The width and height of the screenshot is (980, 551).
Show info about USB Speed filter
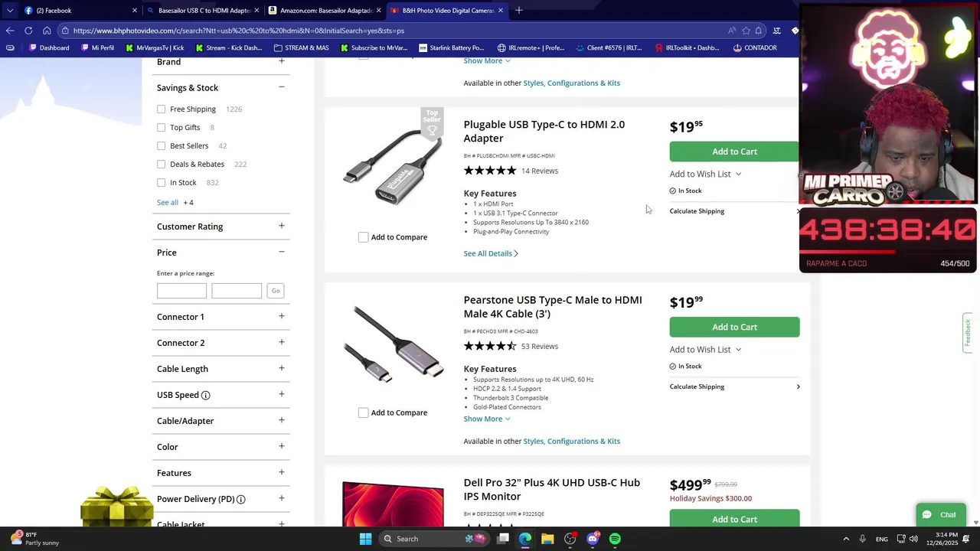tap(205, 395)
